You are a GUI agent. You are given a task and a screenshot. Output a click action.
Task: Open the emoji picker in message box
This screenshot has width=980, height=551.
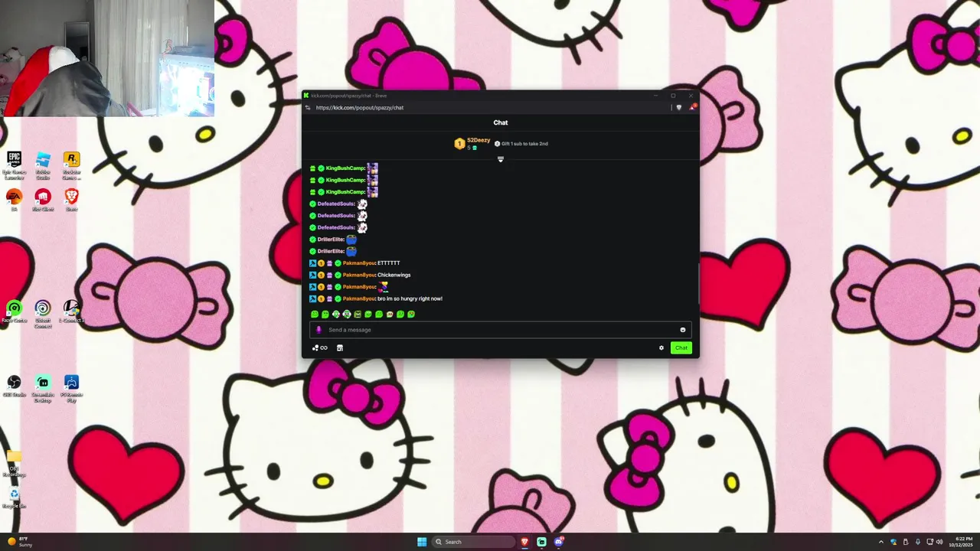(683, 330)
